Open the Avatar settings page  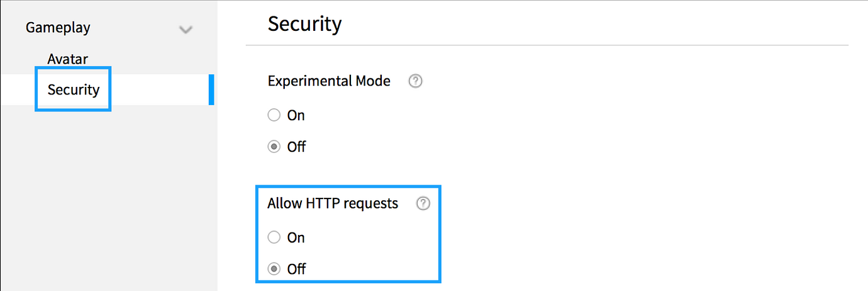[x=67, y=59]
